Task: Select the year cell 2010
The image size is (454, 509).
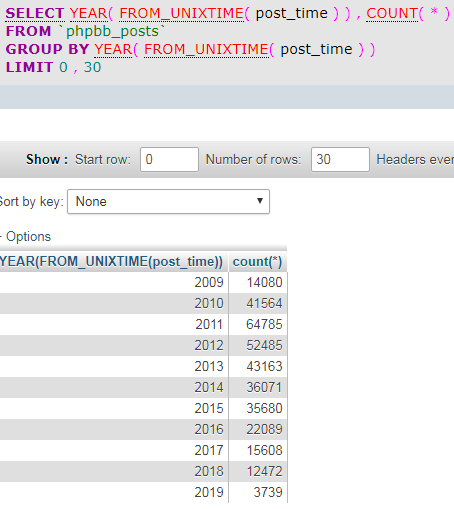Action: click(x=209, y=303)
